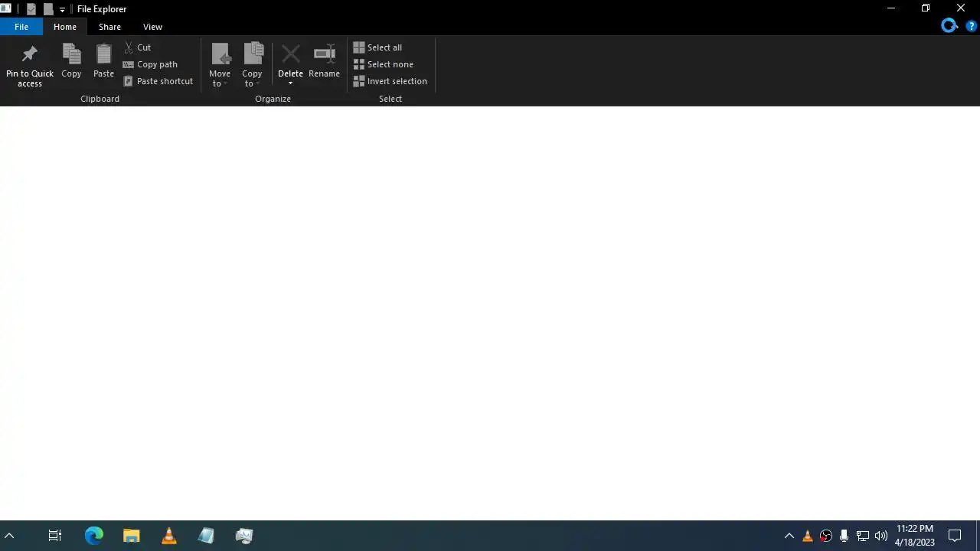The width and height of the screenshot is (980, 551).
Task: Open the volume speaker control
Action: (x=881, y=536)
